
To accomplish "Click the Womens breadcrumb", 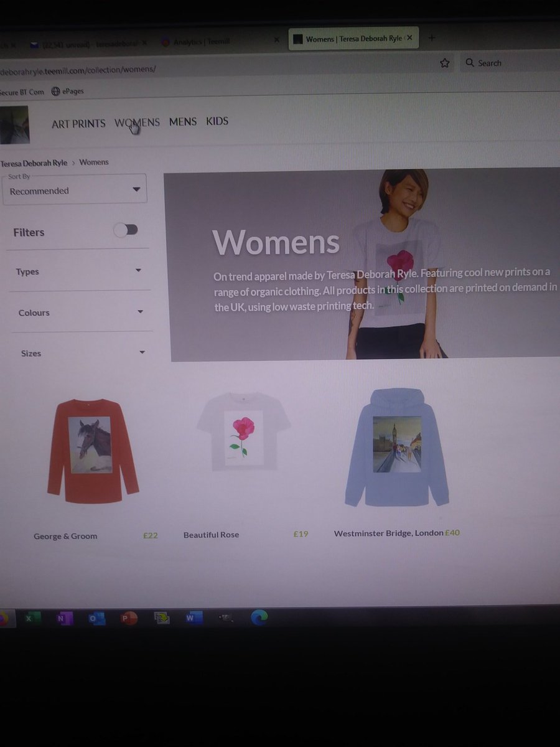I will click(x=94, y=162).
